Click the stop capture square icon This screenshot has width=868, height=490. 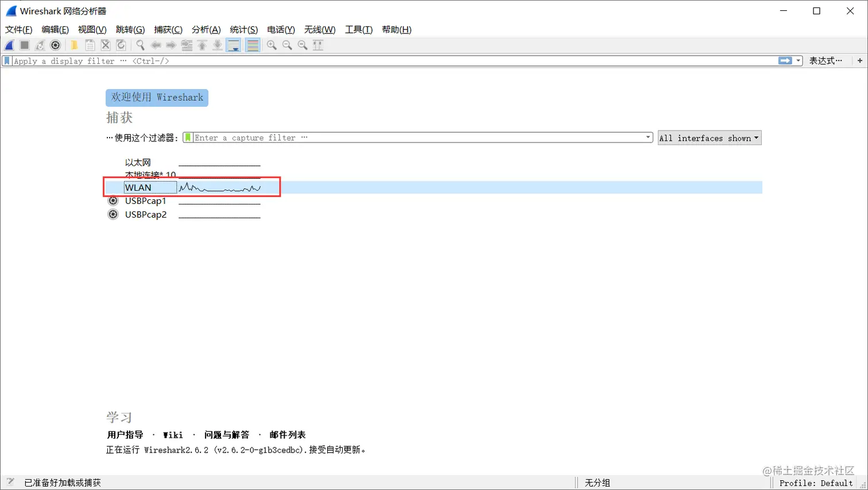click(25, 45)
